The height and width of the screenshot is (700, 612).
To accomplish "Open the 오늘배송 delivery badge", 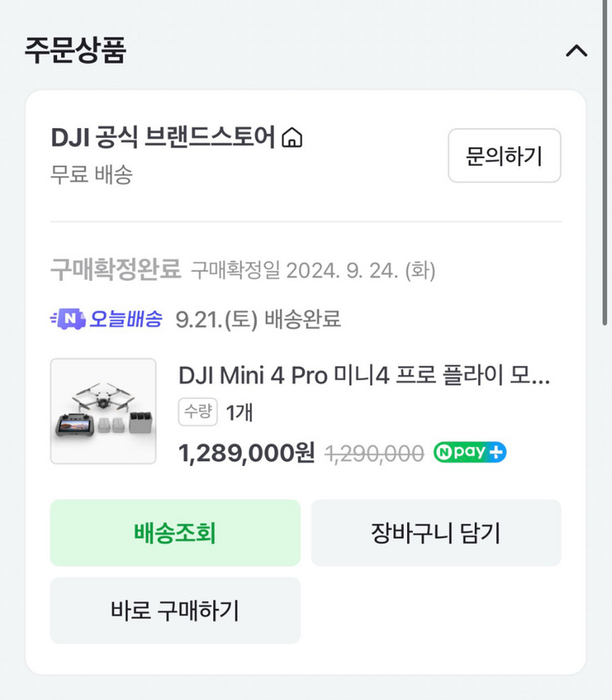I will [x=106, y=319].
